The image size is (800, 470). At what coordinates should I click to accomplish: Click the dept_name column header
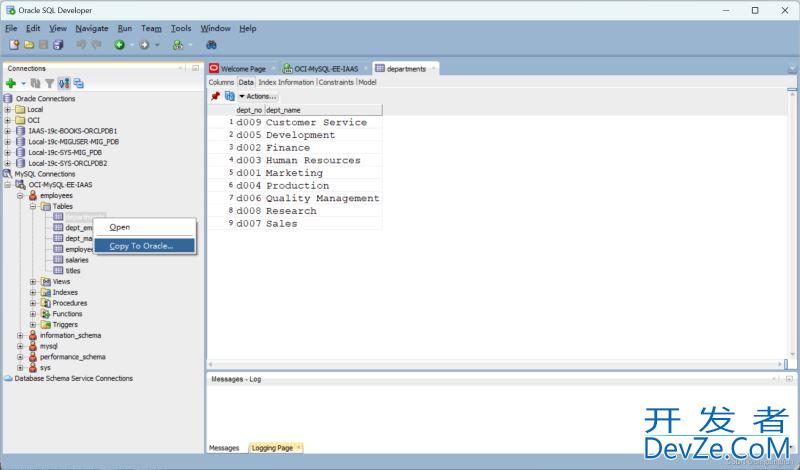[x=323, y=110]
